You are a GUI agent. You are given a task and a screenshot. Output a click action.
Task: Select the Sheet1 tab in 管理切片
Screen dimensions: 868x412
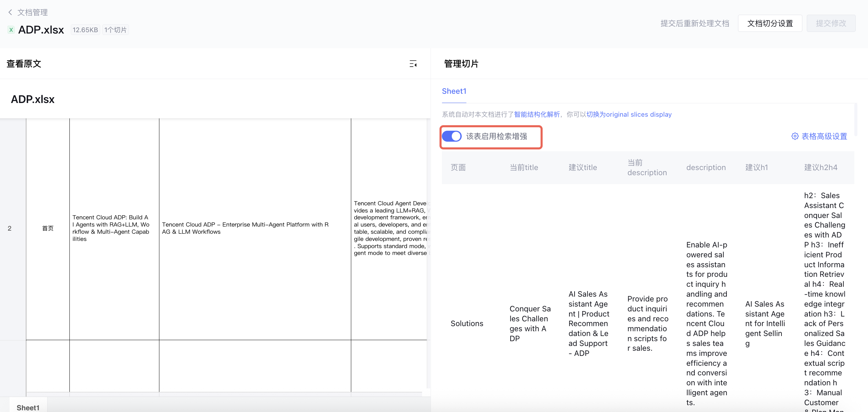[x=454, y=91]
